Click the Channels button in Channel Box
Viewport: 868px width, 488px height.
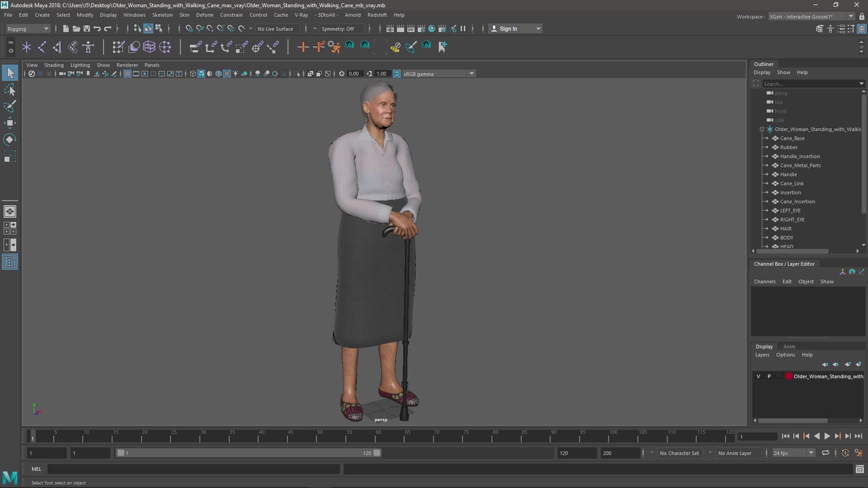point(764,282)
